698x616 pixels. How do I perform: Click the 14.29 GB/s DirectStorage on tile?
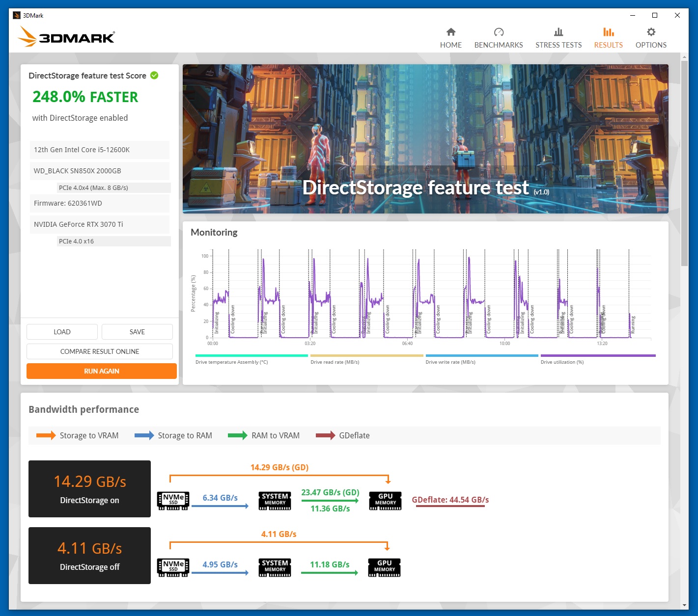coord(89,489)
